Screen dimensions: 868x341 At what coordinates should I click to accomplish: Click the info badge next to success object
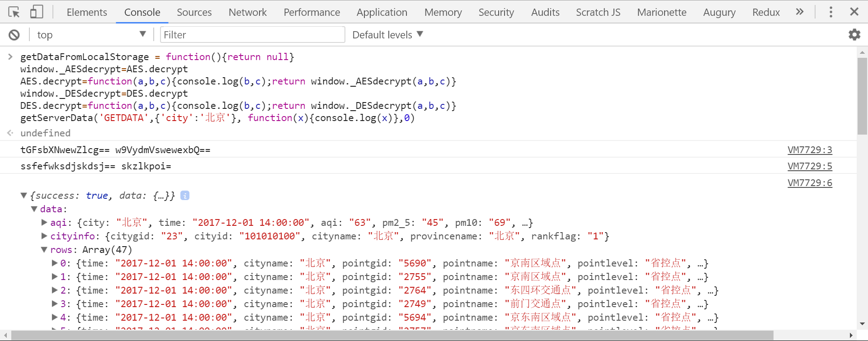point(185,195)
